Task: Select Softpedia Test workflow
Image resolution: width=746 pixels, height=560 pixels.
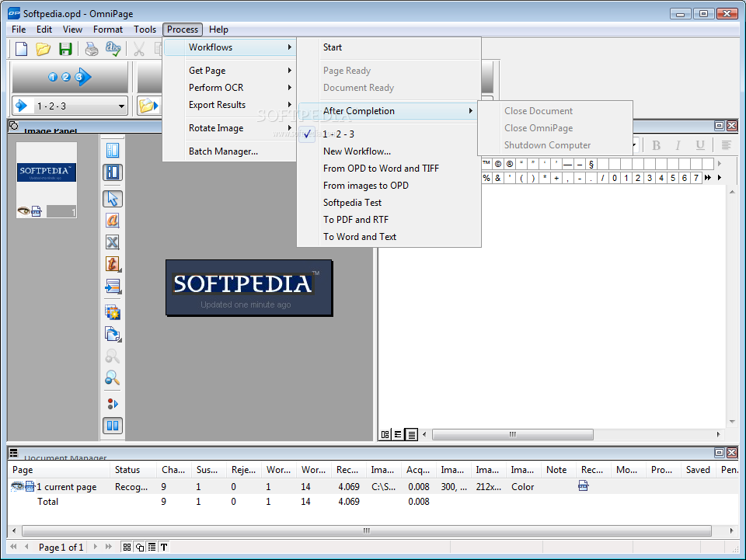Action: 389,203
